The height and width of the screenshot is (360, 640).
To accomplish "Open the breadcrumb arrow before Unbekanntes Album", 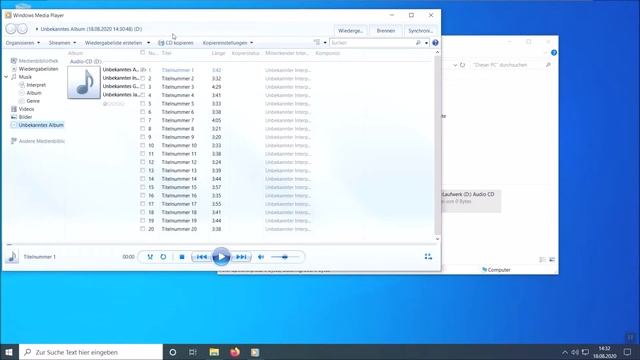I will point(37,29).
